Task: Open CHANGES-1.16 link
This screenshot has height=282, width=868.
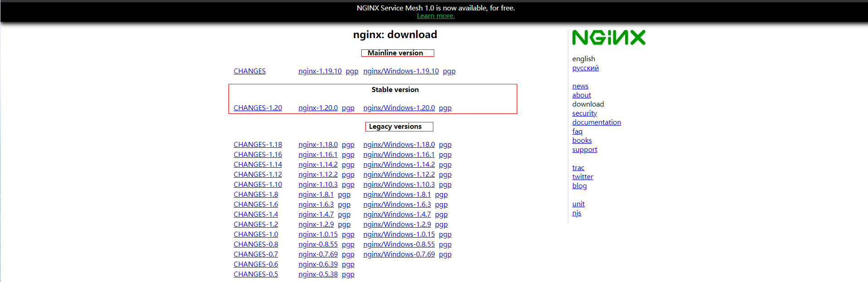Action: [258, 155]
